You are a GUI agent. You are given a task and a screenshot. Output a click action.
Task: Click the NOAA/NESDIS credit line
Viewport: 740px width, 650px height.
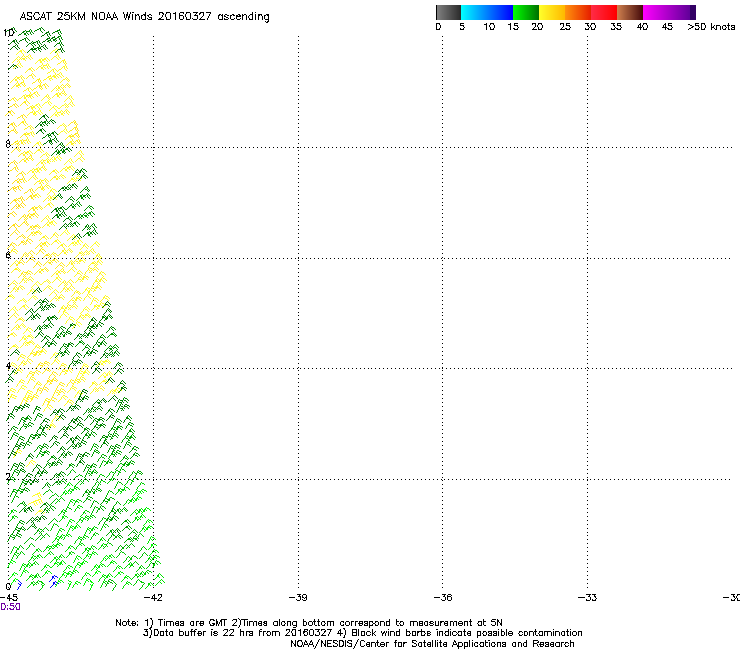tap(432, 644)
